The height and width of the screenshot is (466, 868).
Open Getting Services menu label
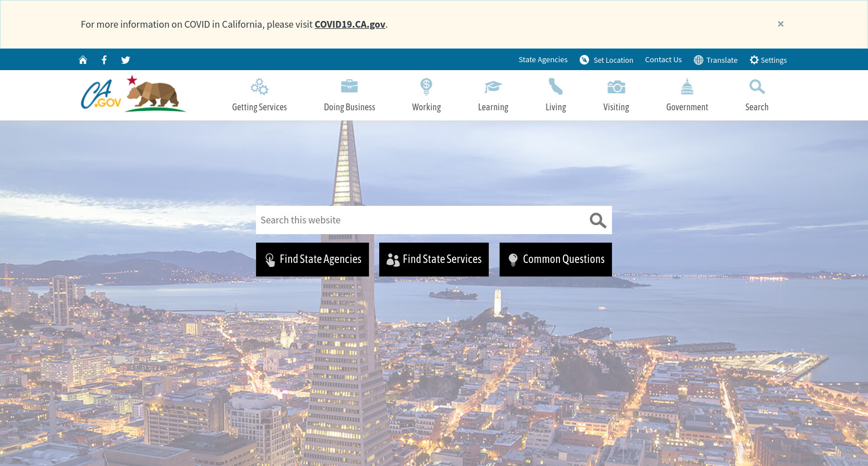(x=259, y=107)
